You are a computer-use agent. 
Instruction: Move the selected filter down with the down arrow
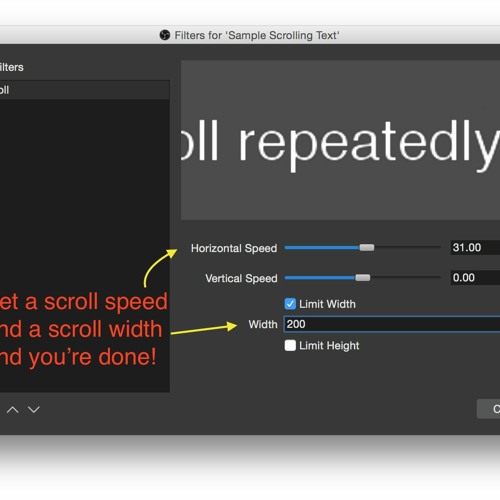pos(34,409)
